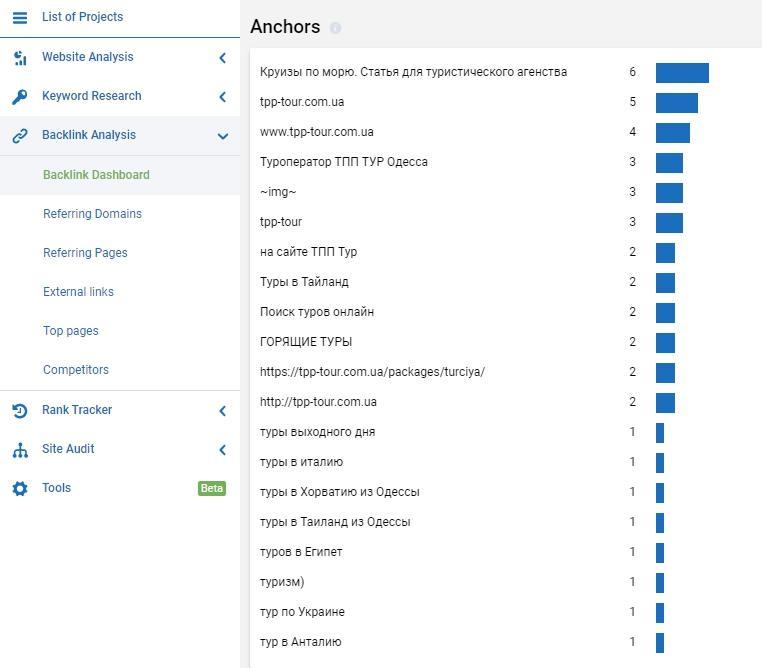Click anchor 'туризм)'

tap(282, 582)
